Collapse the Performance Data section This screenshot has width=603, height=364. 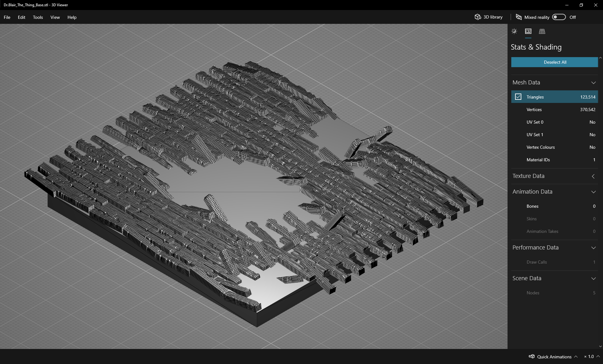pos(593,248)
